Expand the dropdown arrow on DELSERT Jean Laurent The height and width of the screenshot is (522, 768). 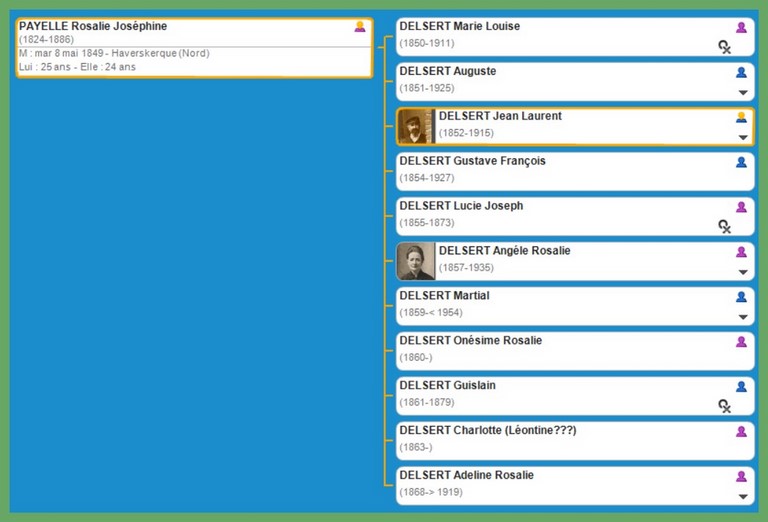point(742,137)
